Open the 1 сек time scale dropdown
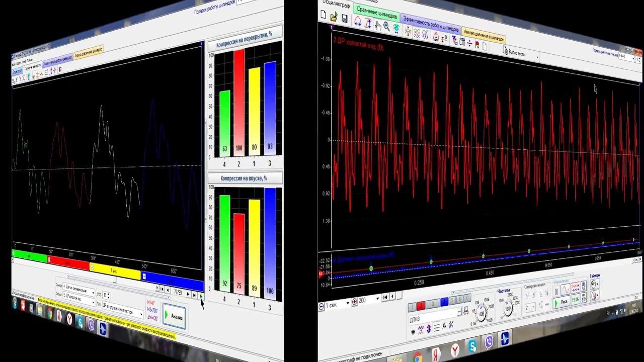 coord(338,304)
